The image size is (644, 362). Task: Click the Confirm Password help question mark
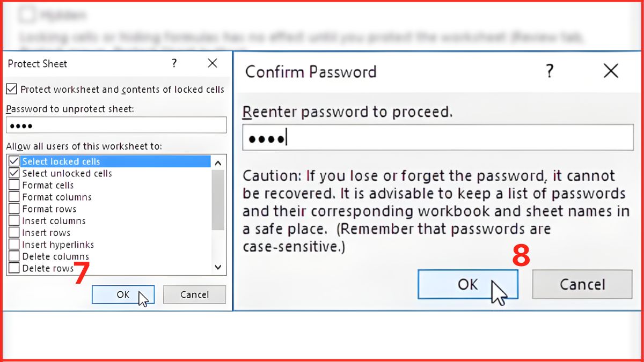(549, 71)
